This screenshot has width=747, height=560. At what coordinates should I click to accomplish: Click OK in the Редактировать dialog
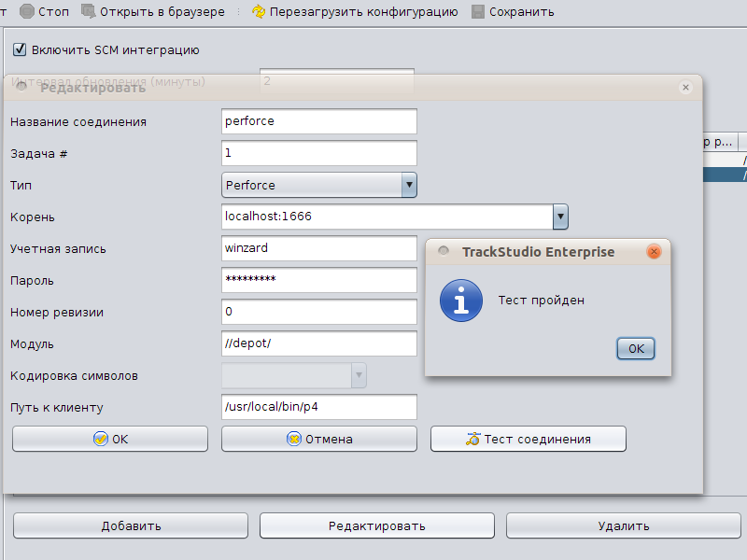(x=110, y=439)
